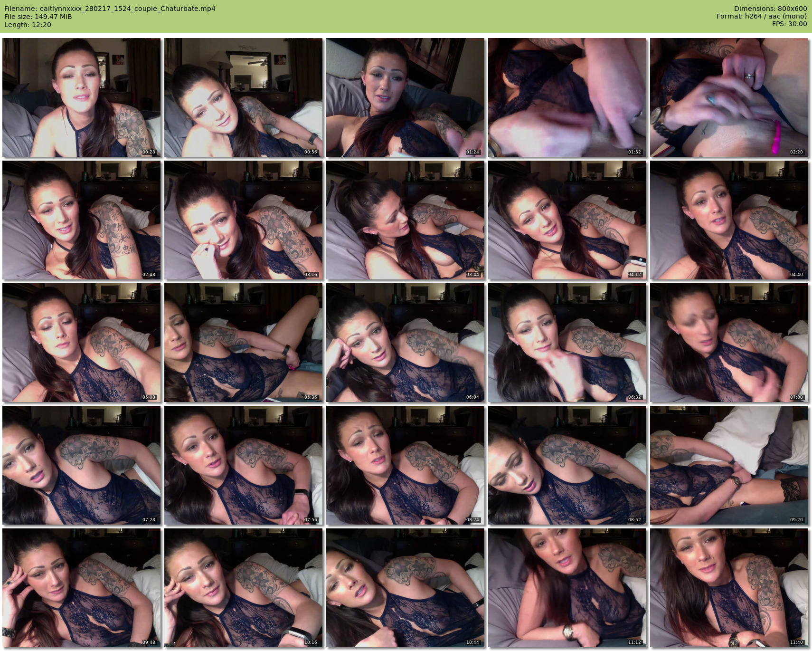This screenshot has width=812, height=651.
Task: Click the FPS 30.00 text
Action: point(789,24)
